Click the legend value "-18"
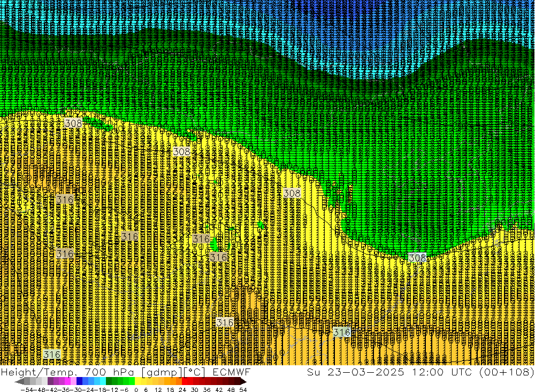Screen dimensions: 535x392 coord(100,390)
